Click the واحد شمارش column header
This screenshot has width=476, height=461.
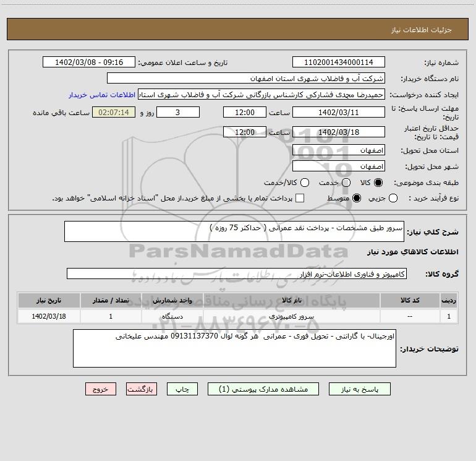click(x=172, y=300)
